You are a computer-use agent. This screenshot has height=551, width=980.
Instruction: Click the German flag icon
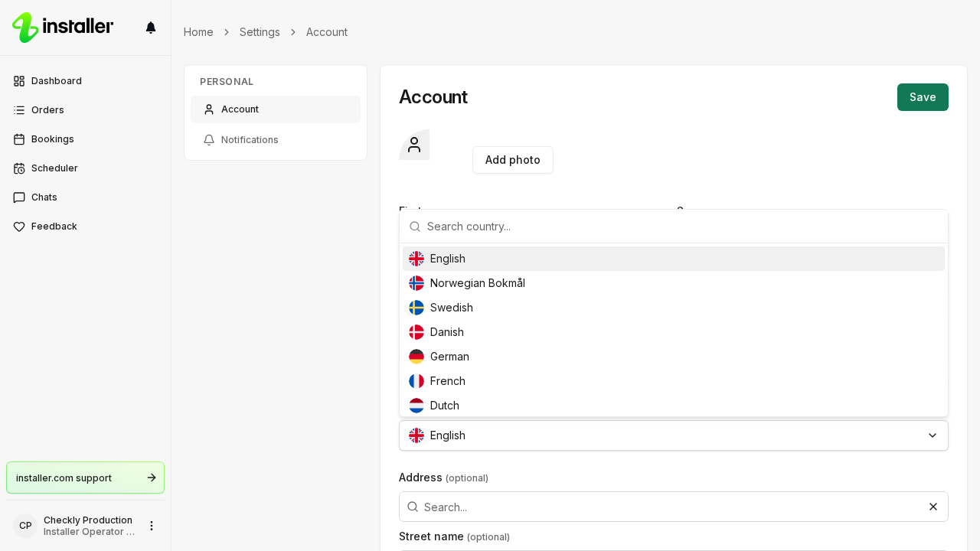[416, 357]
